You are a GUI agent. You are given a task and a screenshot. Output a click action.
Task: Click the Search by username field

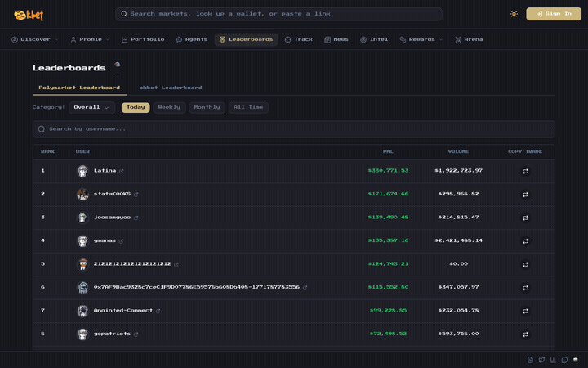click(x=294, y=129)
